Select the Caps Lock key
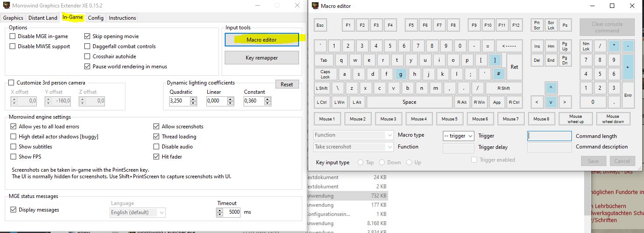This screenshot has height=233, width=644. 325,74
